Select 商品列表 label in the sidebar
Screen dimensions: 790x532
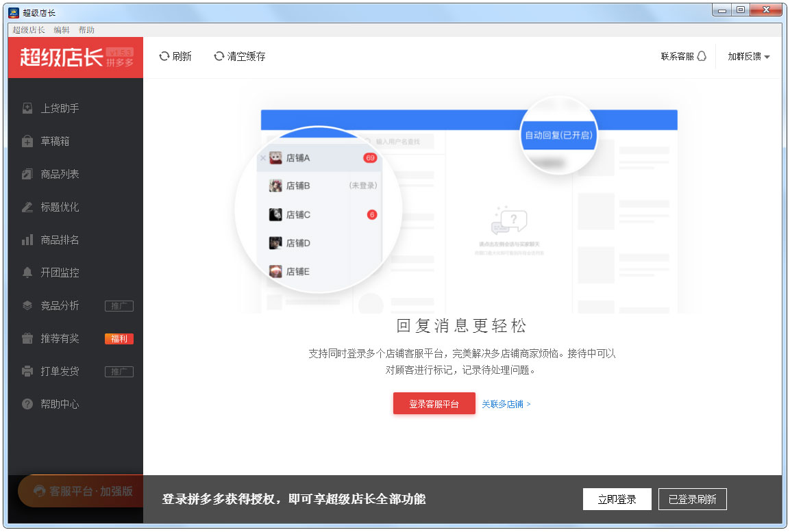(x=60, y=174)
